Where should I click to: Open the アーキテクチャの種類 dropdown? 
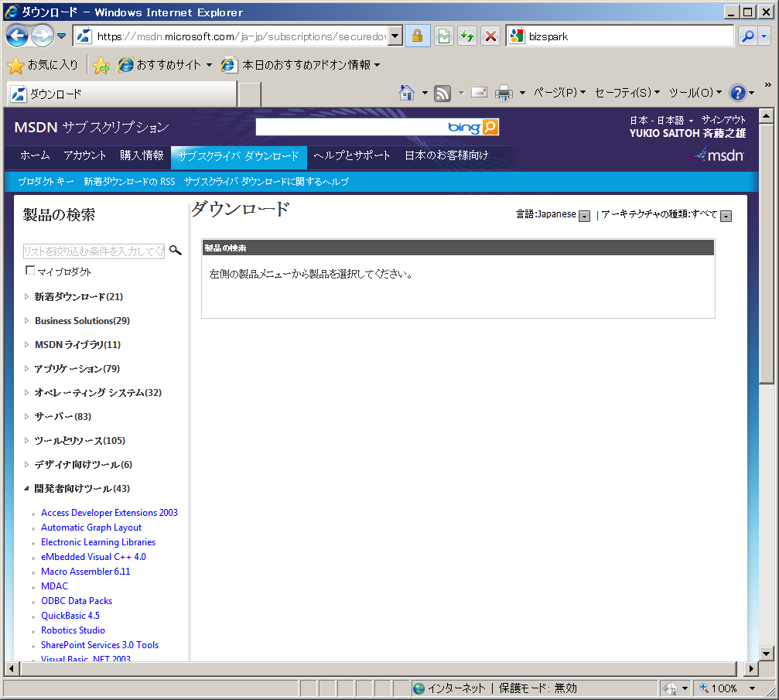[x=726, y=216]
